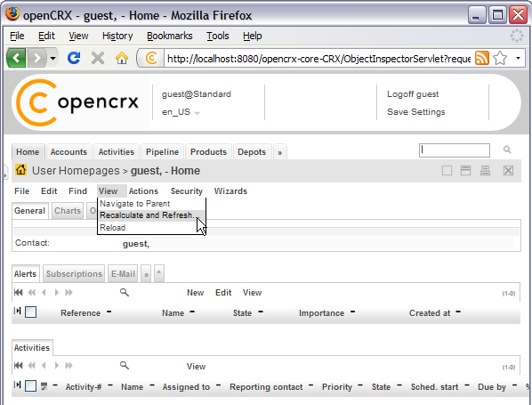Screen dimensions: 532x405
Task: Jump to first page in Activities grid
Action: pyautogui.click(x=19, y=366)
